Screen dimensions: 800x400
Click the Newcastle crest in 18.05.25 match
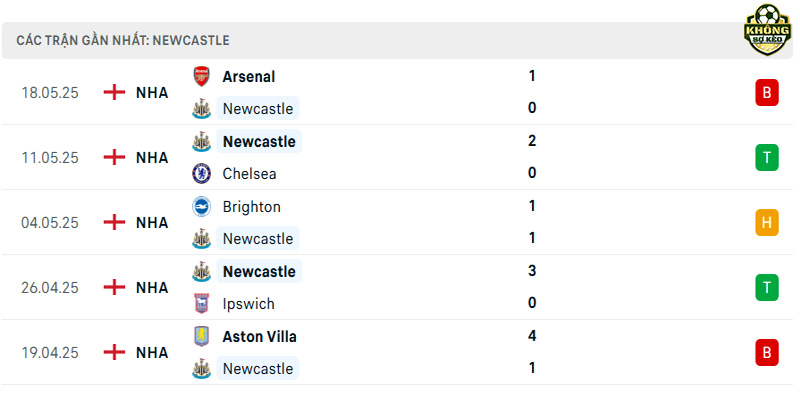click(202, 109)
